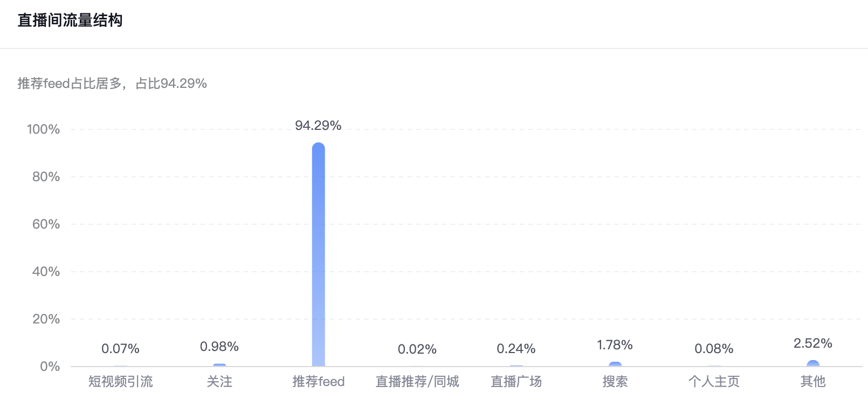This screenshot has height=400, width=868.
Task: Select the 0.98% value label
Action: [x=219, y=347]
